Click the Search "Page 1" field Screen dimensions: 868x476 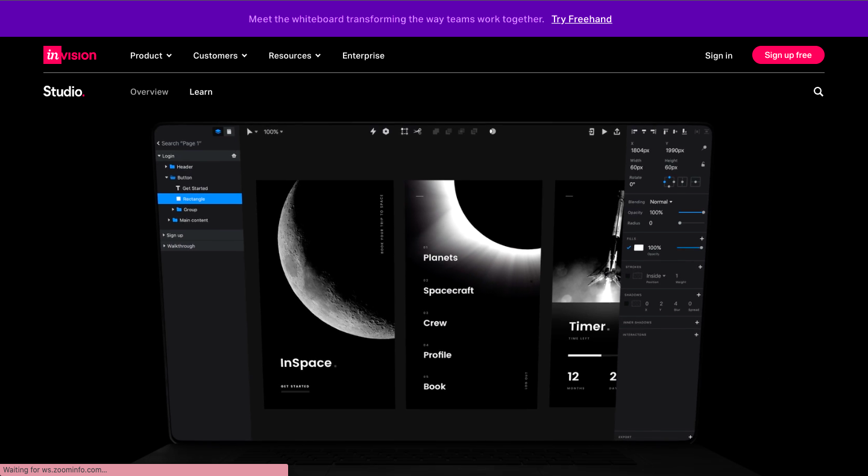[x=181, y=144]
